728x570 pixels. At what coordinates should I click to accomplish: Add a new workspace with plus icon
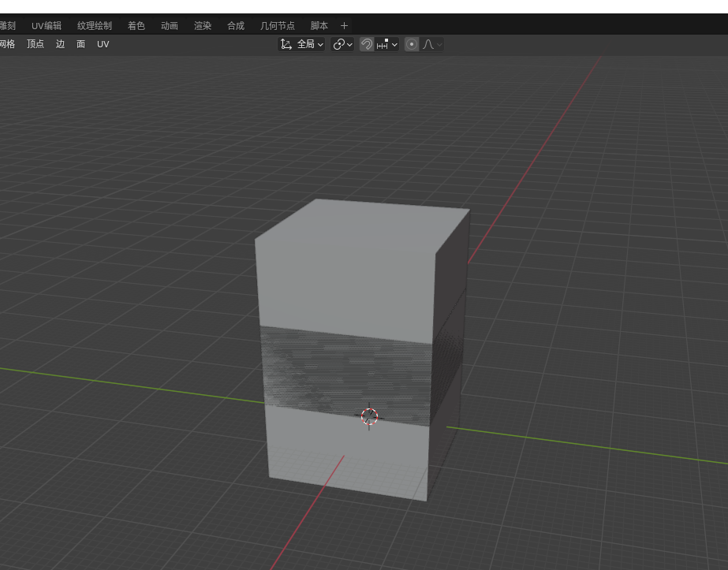tap(344, 26)
